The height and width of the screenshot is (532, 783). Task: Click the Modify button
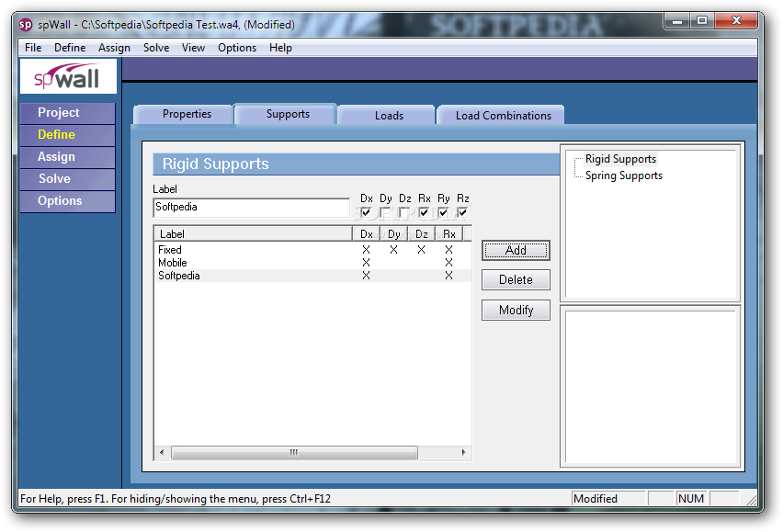pos(516,310)
